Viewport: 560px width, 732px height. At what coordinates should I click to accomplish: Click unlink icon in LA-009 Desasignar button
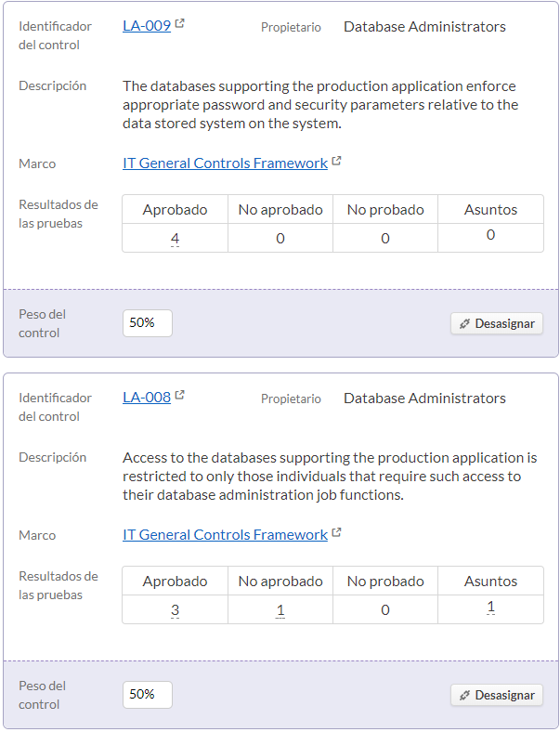(464, 323)
